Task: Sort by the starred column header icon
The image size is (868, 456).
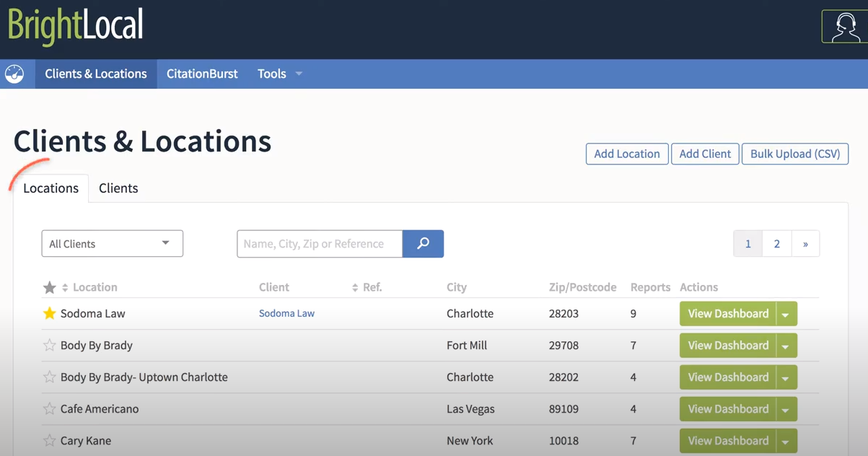Action: [49, 287]
